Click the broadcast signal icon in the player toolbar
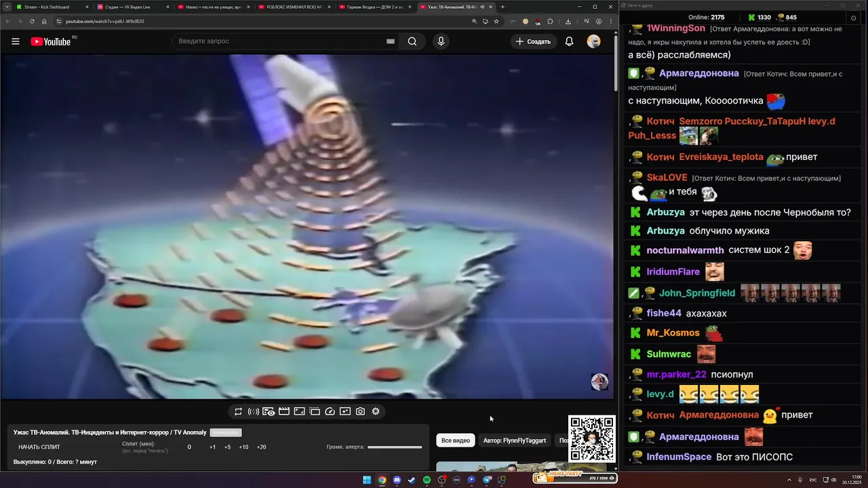The height and width of the screenshot is (488, 868). pyautogui.click(x=253, y=411)
